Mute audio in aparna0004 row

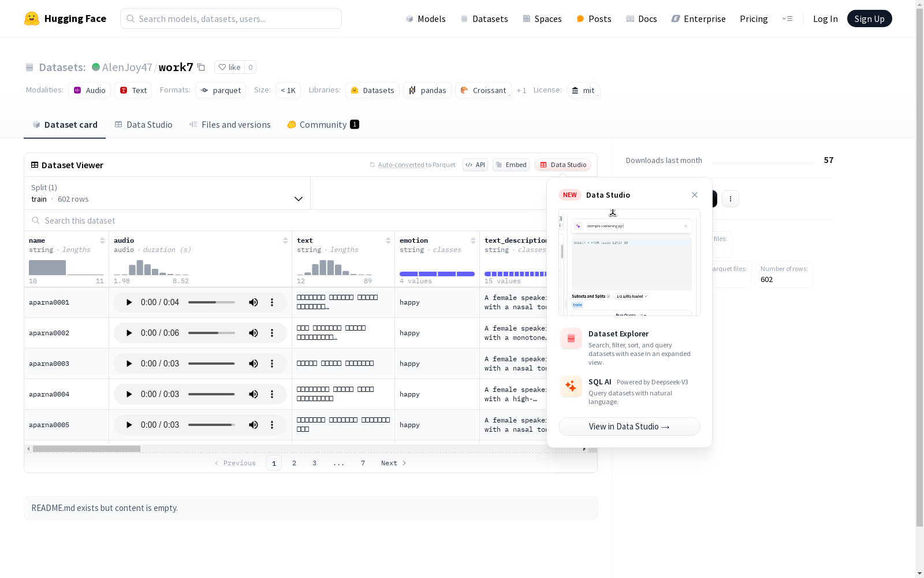[x=254, y=394]
